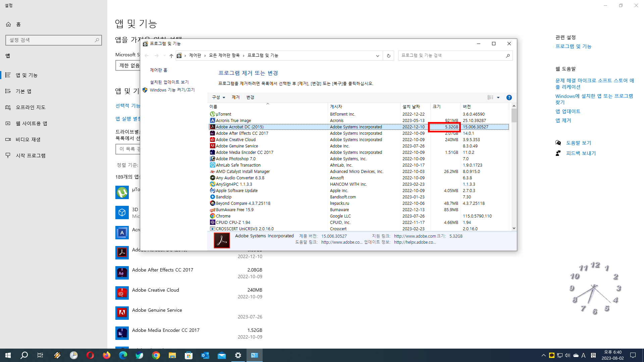Screen dimensions: 644x362
Task: Click the help question mark icon
Action: [x=509, y=98]
